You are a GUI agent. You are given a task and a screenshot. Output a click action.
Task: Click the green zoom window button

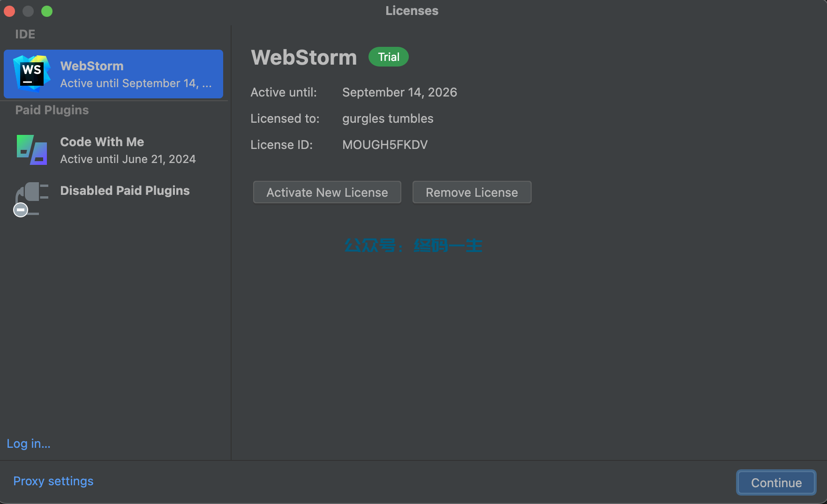[x=47, y=11]
